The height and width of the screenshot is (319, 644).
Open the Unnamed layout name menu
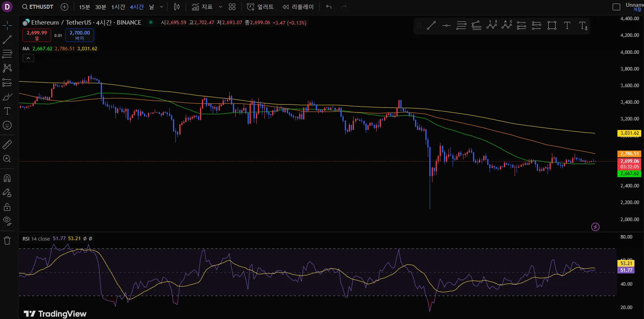(x=634, y=5)
